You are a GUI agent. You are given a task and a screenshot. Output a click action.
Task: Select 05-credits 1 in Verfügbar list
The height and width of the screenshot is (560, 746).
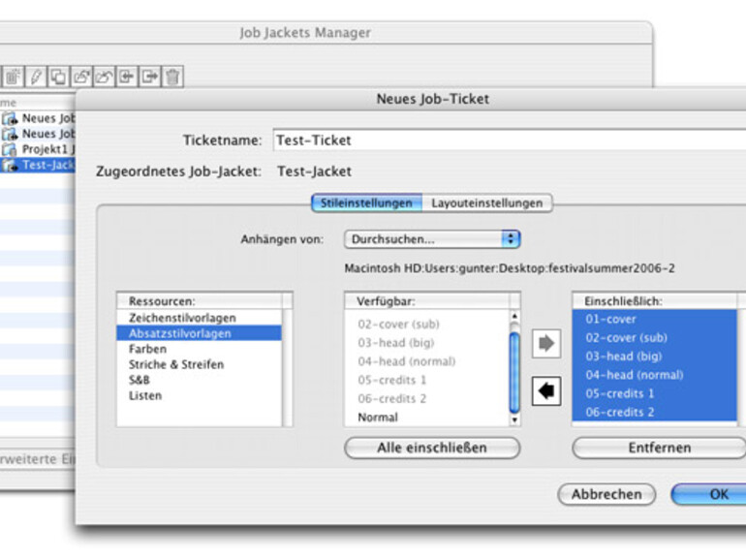click(426, 380)
